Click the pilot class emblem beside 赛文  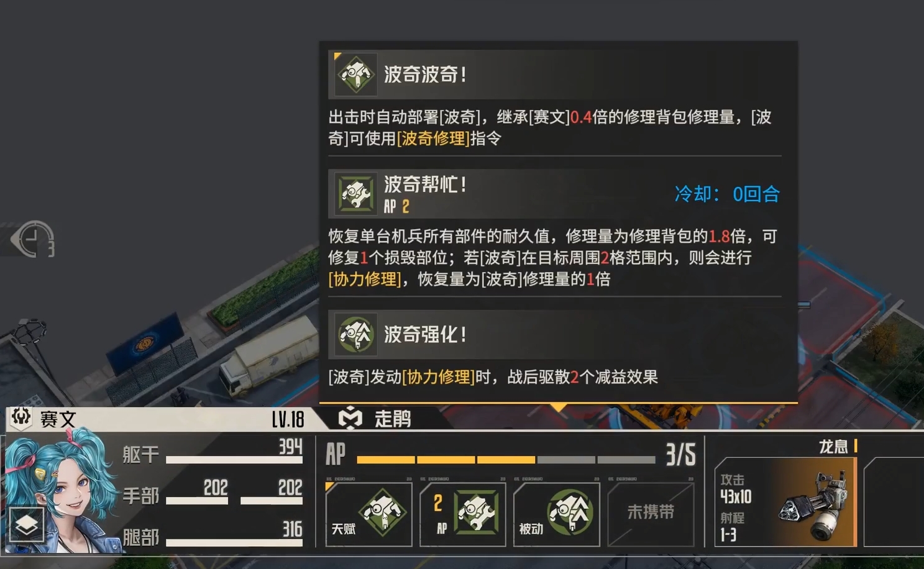pos(21,417)
